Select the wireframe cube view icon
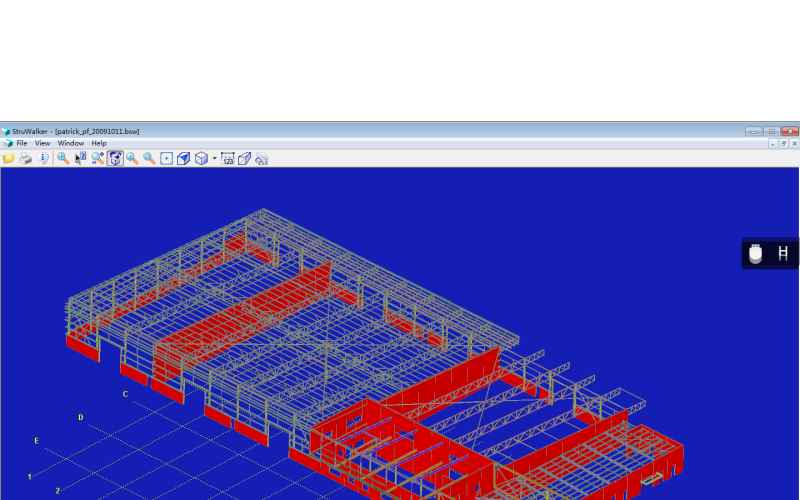This screenshot has height=500, width=800. coord(201,158)
